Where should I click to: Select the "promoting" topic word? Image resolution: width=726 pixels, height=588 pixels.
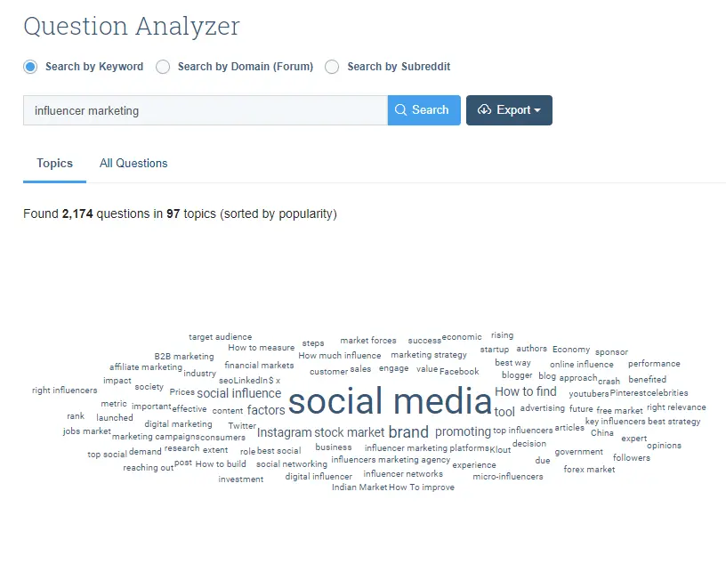point(463,432)
